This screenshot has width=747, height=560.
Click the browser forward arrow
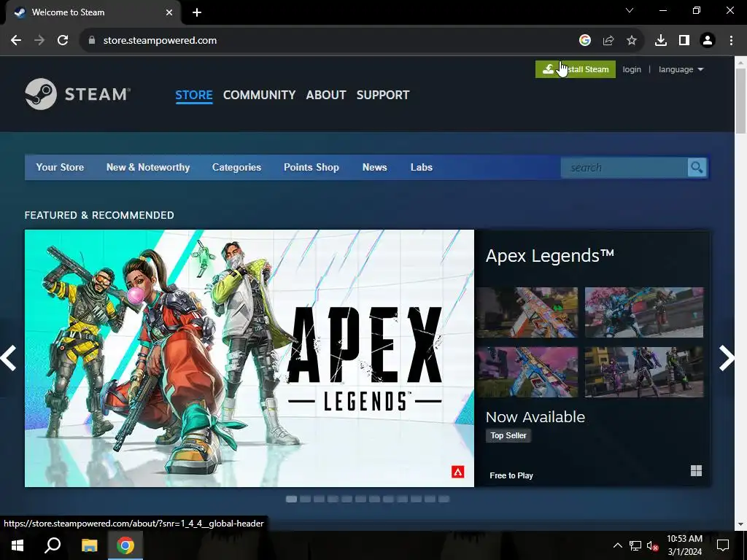click(39, 41)
